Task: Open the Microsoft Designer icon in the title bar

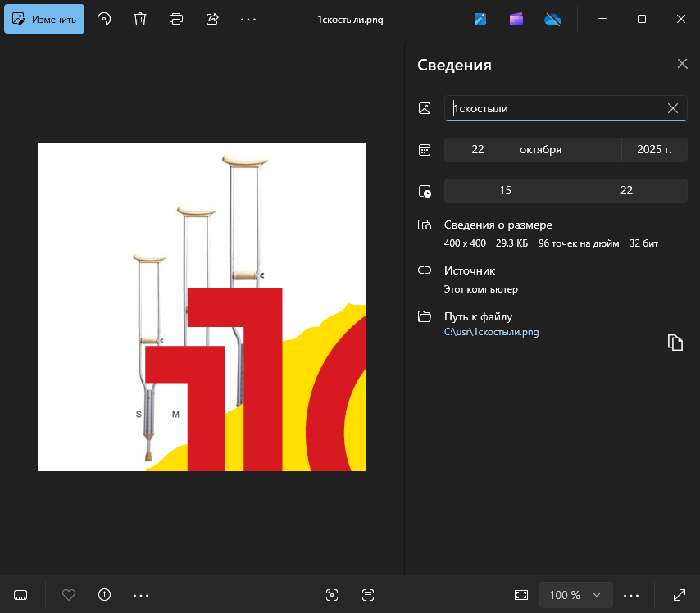Action: [x=480, y=19]
